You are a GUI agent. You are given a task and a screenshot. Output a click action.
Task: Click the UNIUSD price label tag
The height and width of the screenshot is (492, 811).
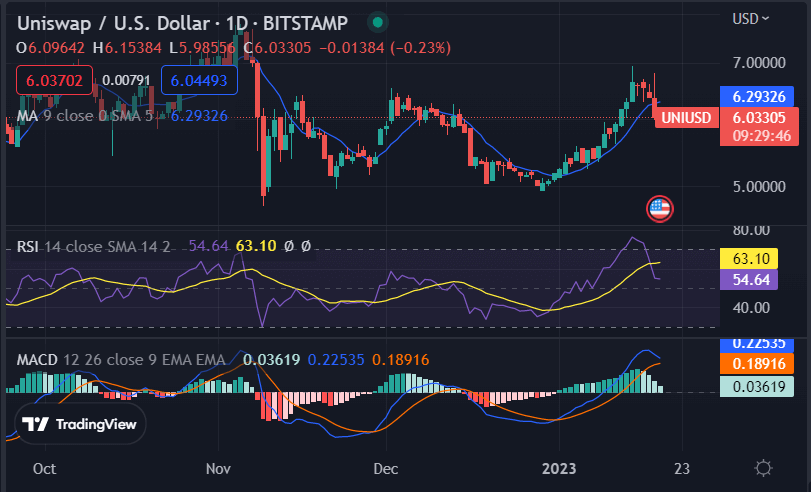point(686,118)
